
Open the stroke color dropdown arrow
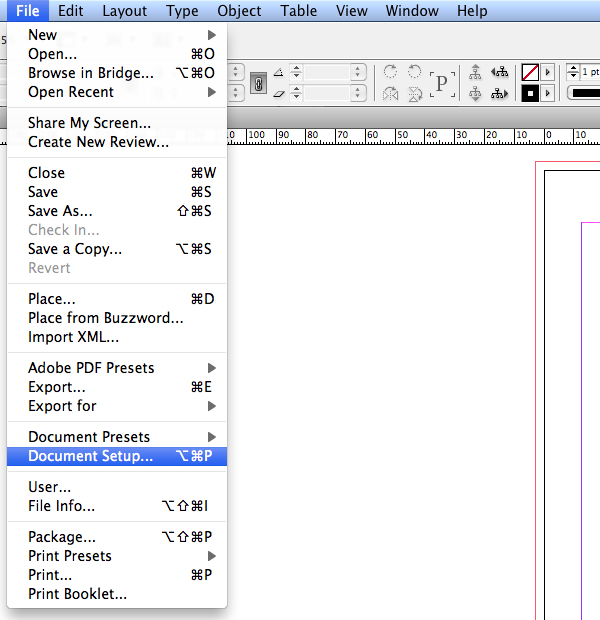tap(548, 72)
